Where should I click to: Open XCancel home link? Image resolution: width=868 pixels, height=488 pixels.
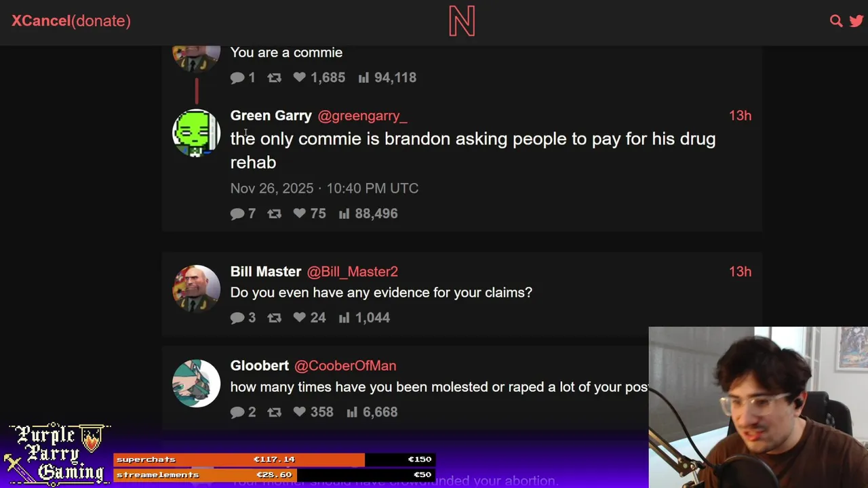coord(41,20)
